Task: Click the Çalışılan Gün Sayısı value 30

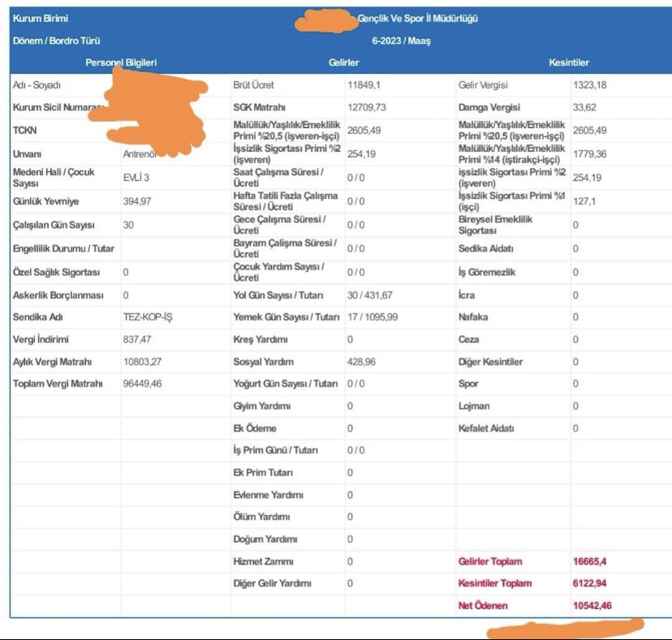Action: (x=128, y=225)
